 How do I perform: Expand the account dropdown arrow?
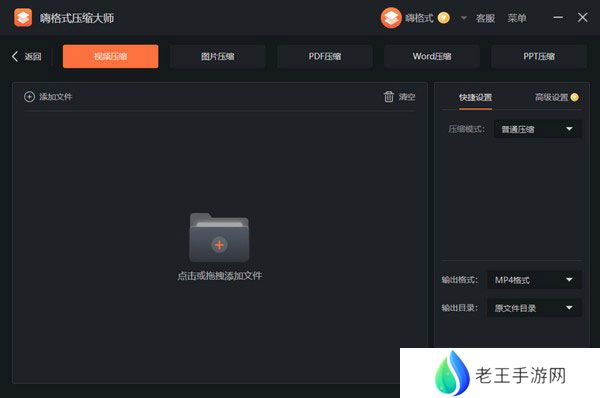tap(463, 18)
